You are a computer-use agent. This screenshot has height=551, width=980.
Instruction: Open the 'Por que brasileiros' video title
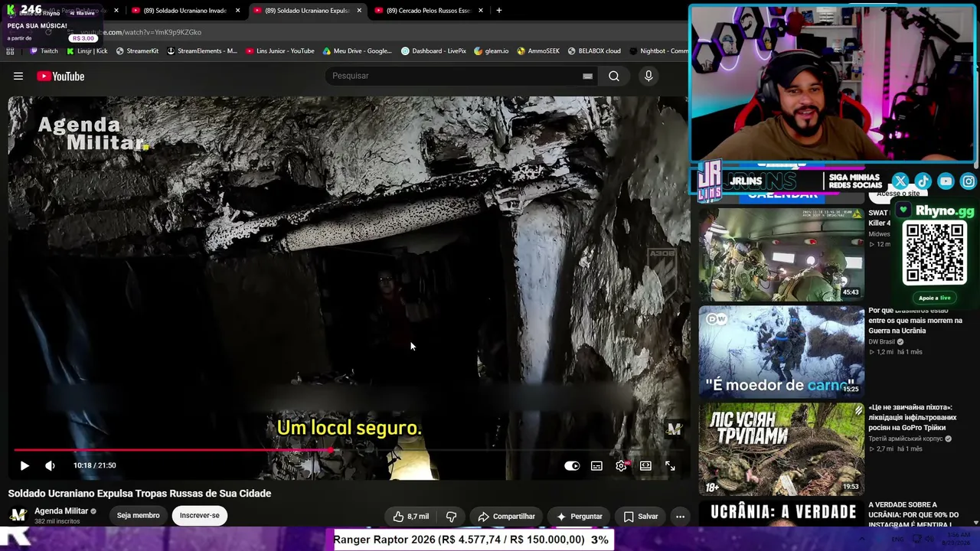915,321
